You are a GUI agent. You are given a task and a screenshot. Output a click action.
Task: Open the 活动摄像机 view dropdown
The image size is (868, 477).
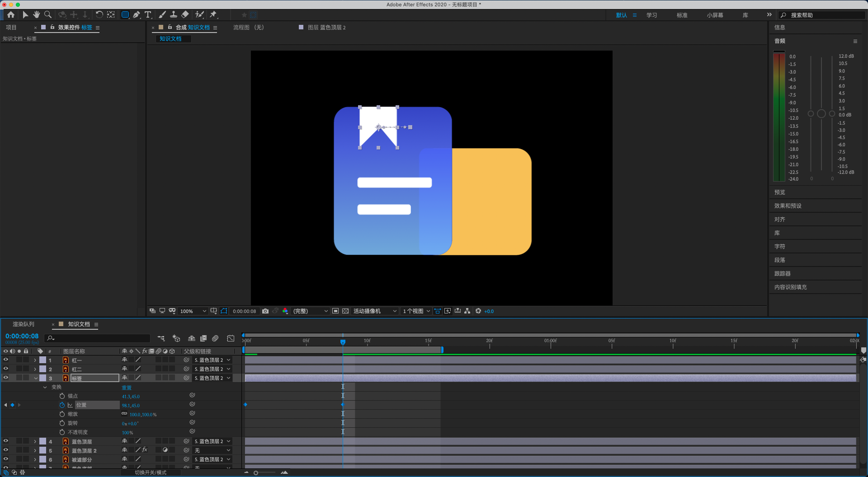pos(375,311)
